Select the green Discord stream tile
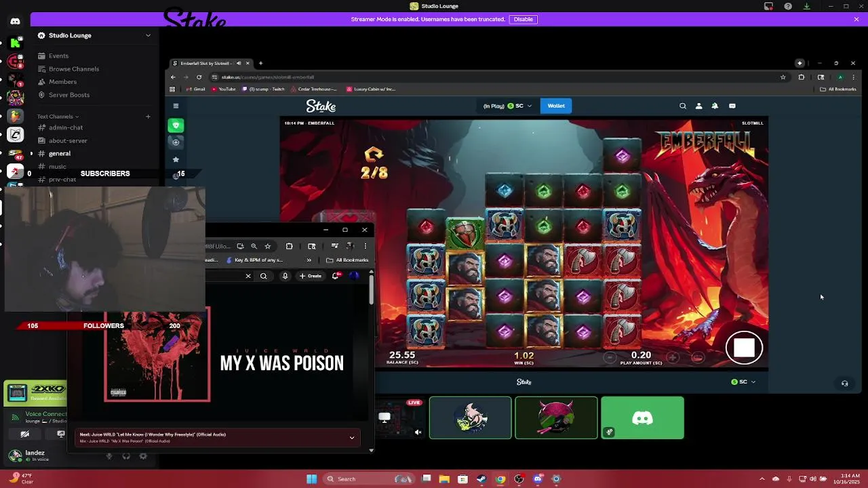The image size is (868, 488). pyautogui.click(x=642, y=418)
